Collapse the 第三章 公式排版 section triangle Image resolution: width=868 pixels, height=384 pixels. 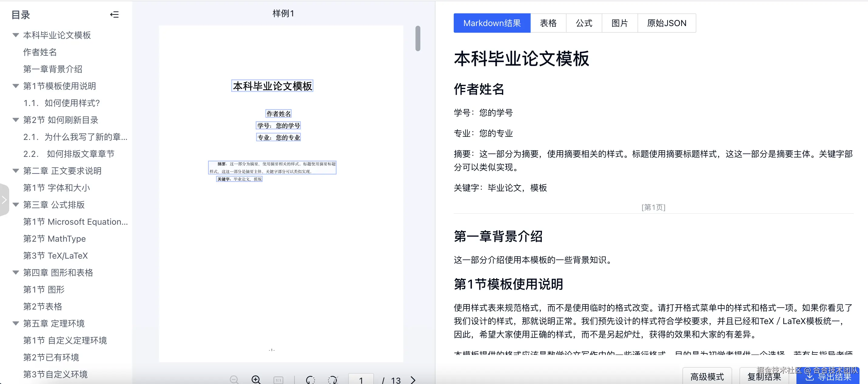(x=15, y=205)
